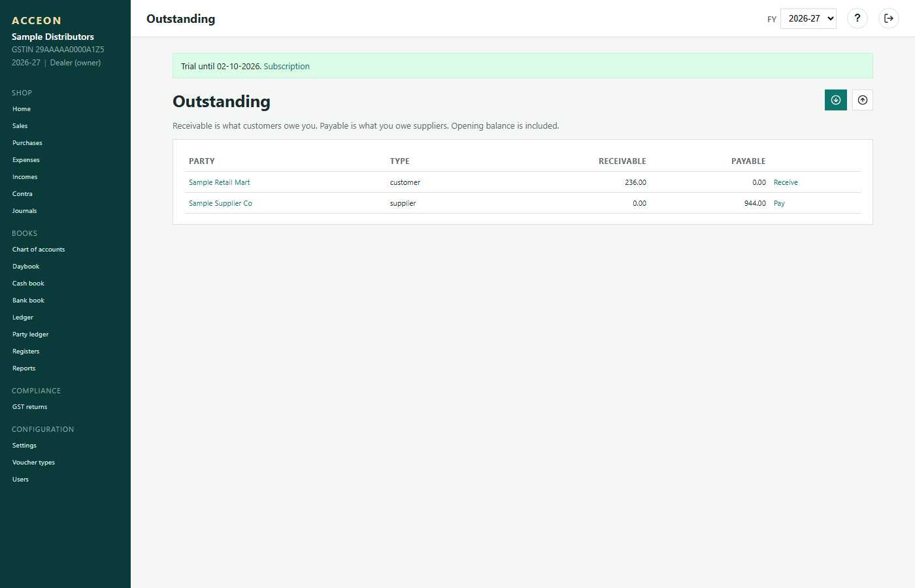Open Sample Supplier Co party link
This screenshot has height=588, width=915.
coord(220,203)
